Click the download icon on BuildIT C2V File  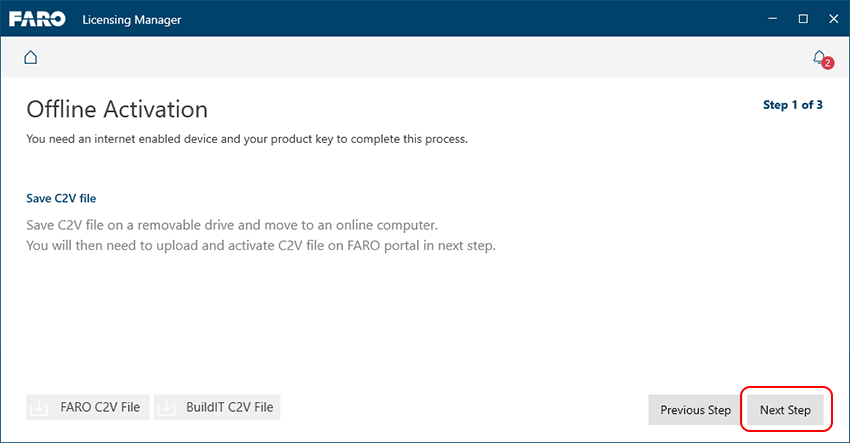click(x=166, y=407)
